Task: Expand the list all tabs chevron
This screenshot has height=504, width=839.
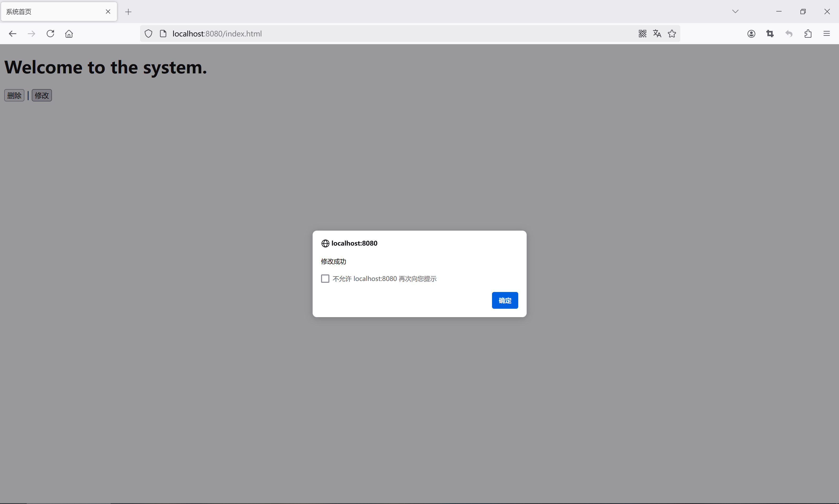Action: coord(735,12)
